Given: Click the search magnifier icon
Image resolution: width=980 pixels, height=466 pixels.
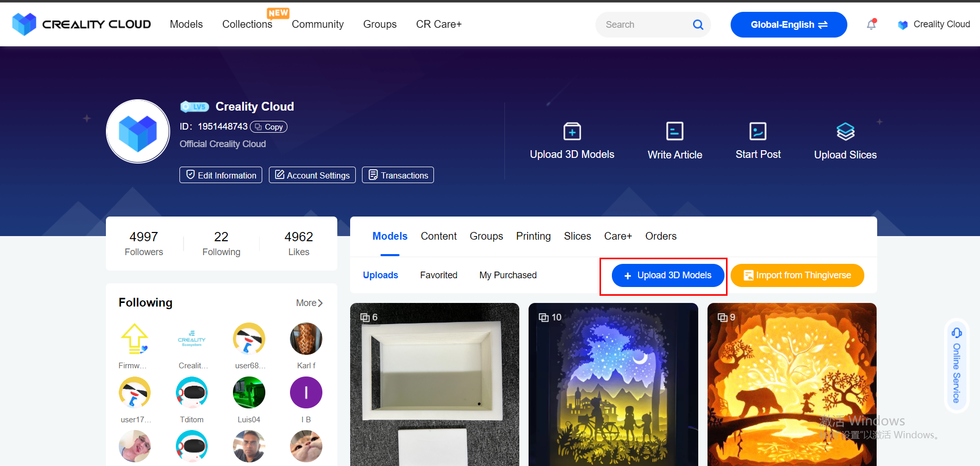Looking at the screenshot, I should (x=698, y=24).
